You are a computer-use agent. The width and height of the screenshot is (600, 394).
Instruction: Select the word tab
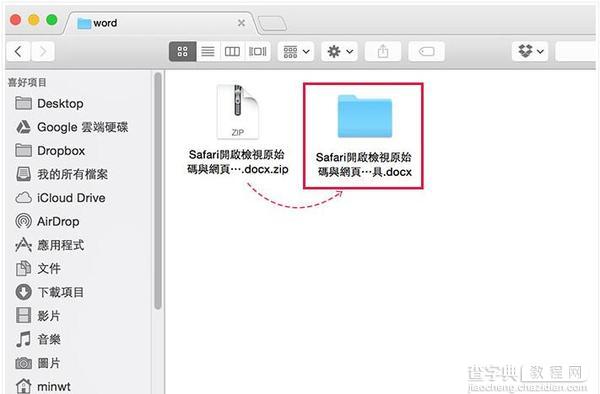(161, 23)
